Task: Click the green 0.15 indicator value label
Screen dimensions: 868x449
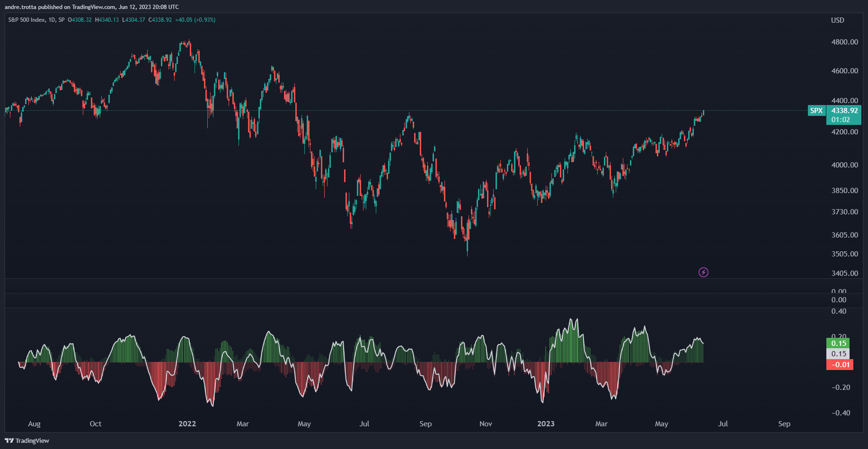Action: 838,343
